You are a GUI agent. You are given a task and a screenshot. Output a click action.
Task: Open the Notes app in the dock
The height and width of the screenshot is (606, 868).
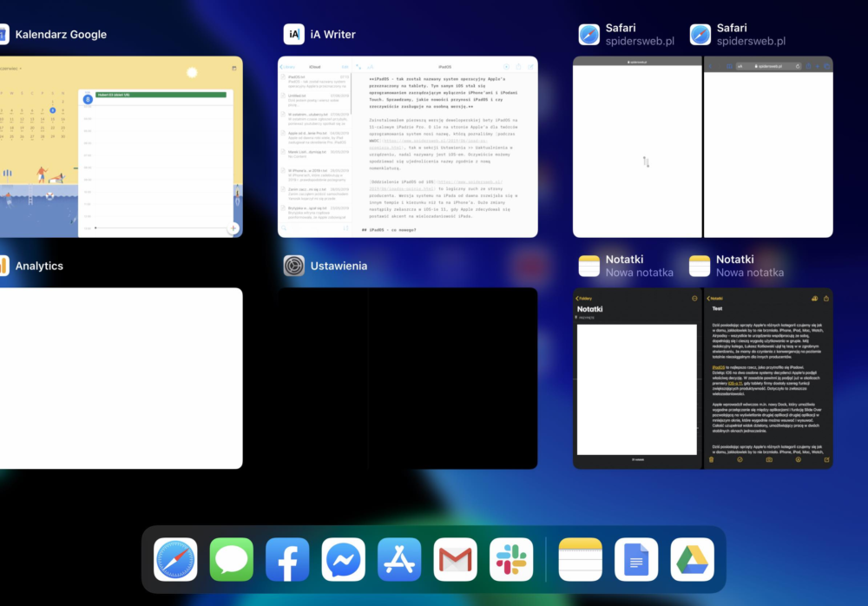click(x=580, y=559)
